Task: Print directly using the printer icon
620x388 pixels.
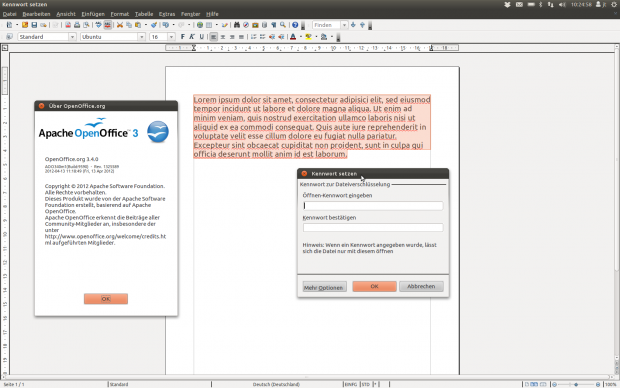Action: pyautogui.click(x=77, y=25)
